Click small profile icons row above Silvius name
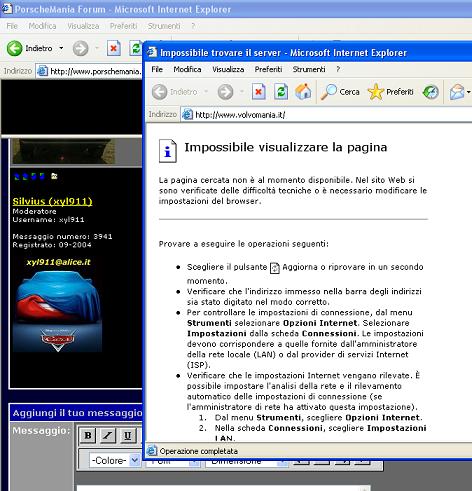 click(36, 176)
